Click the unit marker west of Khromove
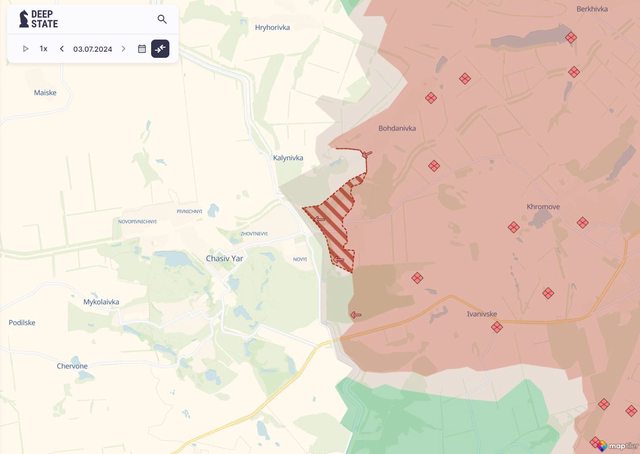The width and height of the screenshot is (640, 454). pos(513,227)
